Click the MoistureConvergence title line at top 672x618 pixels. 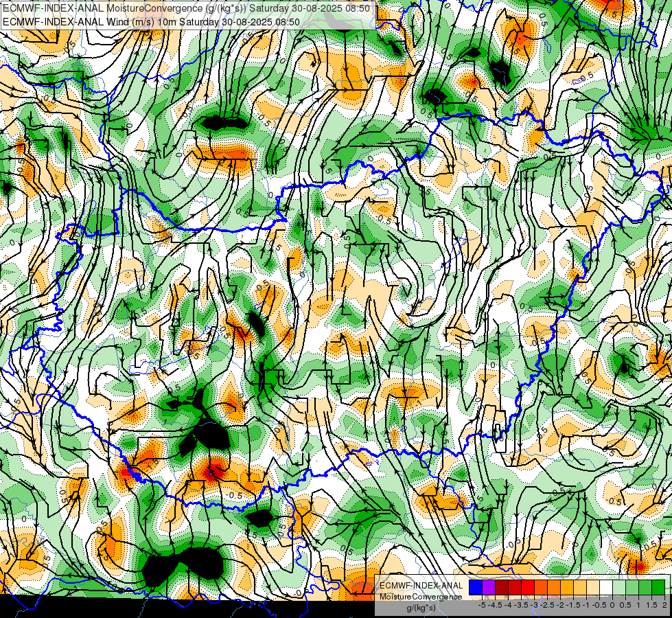(186, 8)
